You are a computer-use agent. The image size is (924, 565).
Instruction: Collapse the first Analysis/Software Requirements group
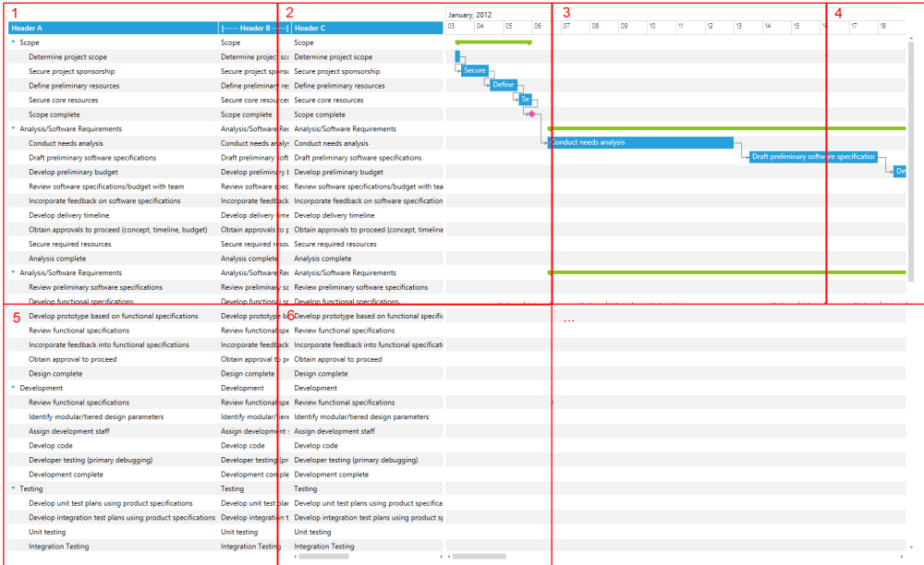(x=12, y=128)
